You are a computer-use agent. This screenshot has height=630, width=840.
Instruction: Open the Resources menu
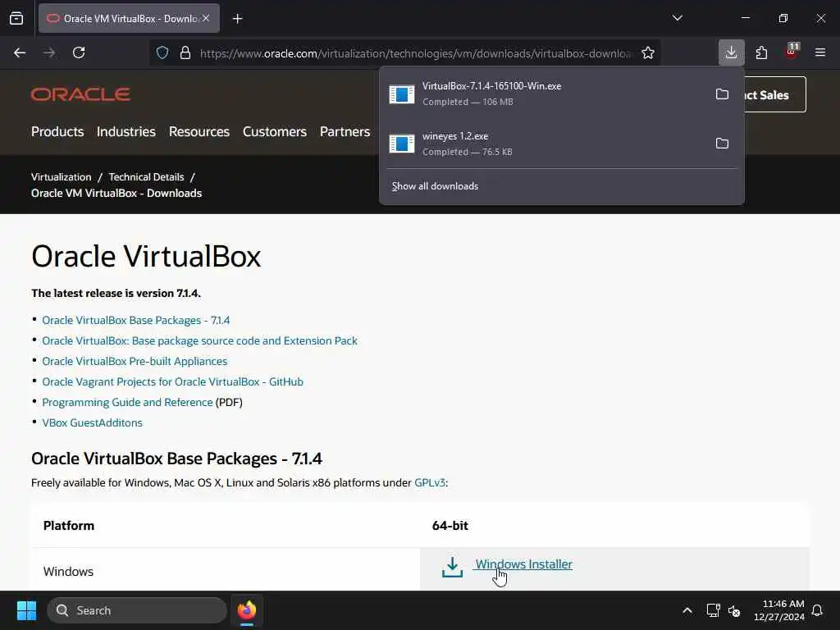point(199,131)
